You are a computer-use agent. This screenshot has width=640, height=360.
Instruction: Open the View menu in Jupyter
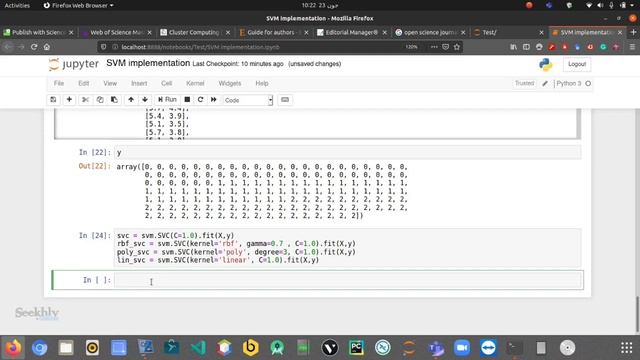[110, 83]
